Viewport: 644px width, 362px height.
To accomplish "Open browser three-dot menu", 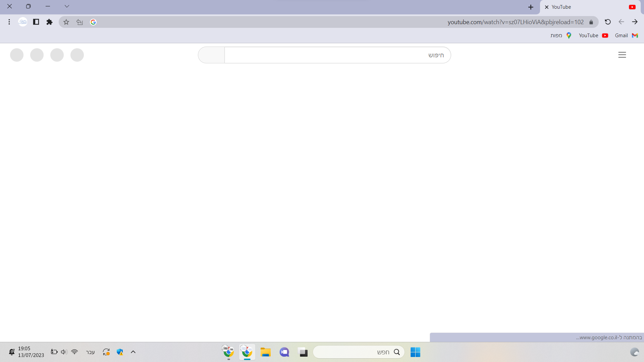I will (x=9, y=22).
